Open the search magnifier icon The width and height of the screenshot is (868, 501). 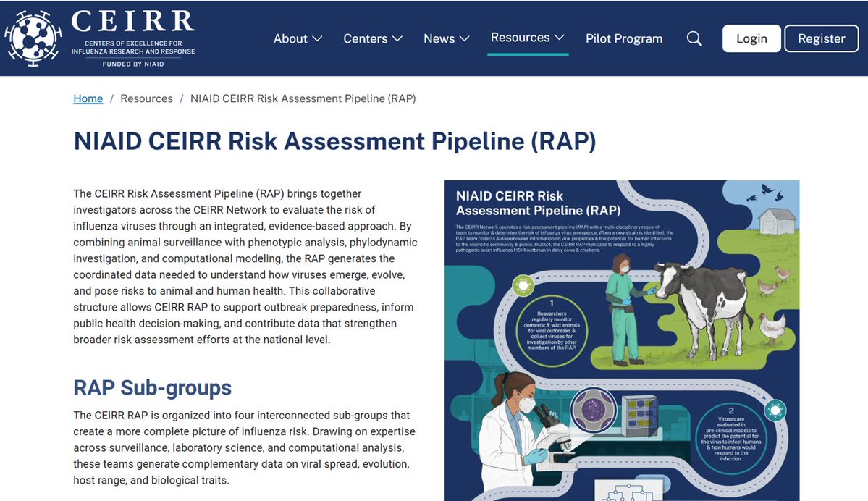pyautogui.click(x=694, y=39)
